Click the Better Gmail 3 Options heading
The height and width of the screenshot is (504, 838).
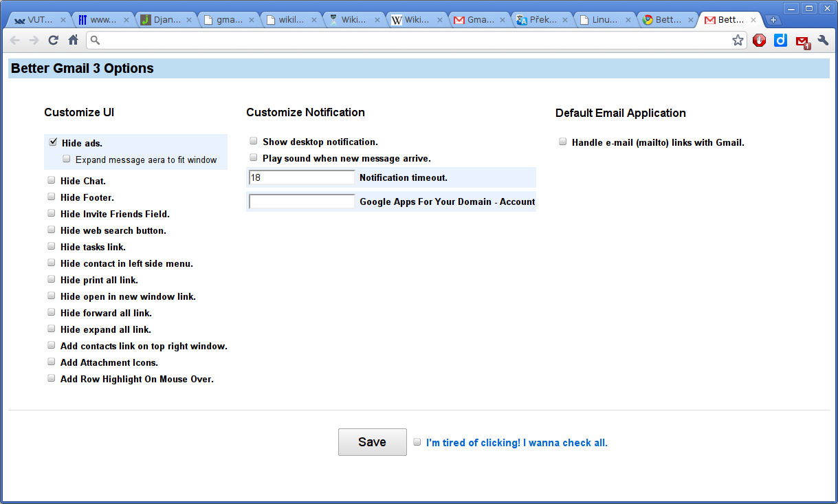click(82, 69)
